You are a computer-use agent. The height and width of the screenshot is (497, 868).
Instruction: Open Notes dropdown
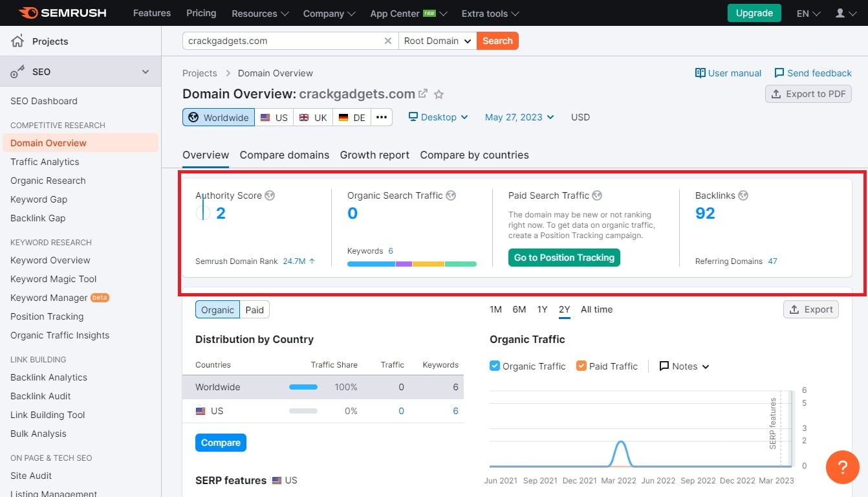(684, 366)
